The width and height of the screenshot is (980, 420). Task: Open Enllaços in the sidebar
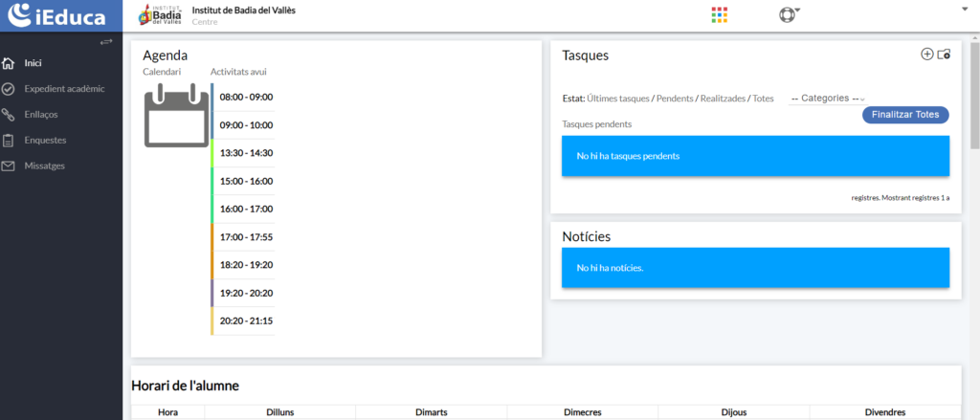[40, 115]
